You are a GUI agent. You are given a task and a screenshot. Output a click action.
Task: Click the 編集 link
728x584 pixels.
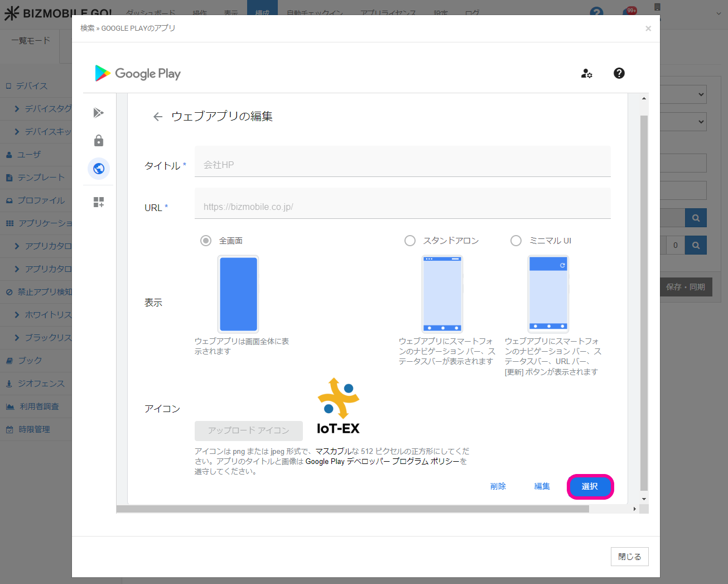(x=542, y=486)
